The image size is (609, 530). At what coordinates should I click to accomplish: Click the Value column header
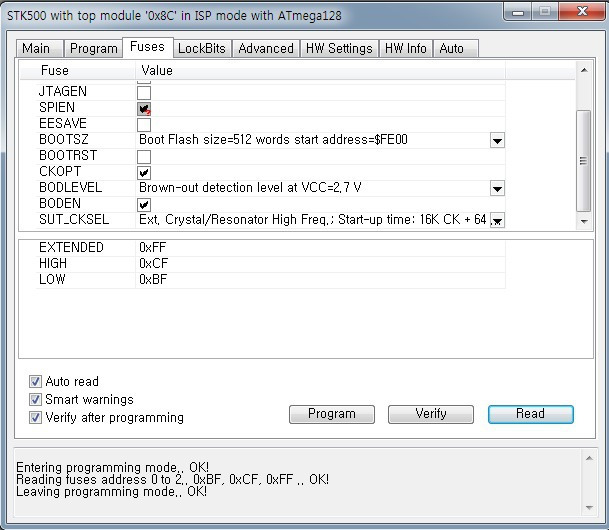[x=320, y=71]
